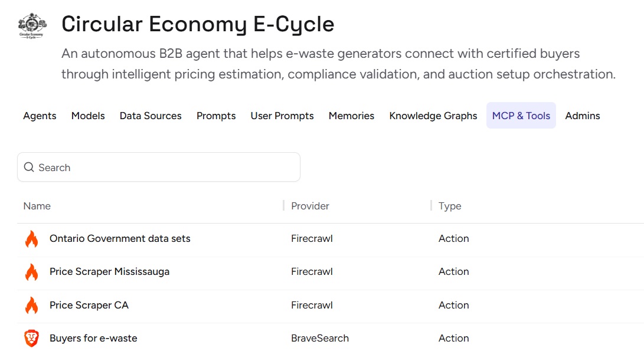Focus the Search input field
Viewport: 644px width, 351px height.
coord(165,168)
